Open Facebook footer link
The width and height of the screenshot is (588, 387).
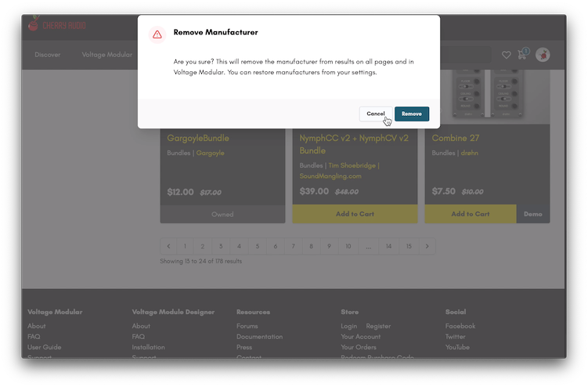click(x=460, y=326)
